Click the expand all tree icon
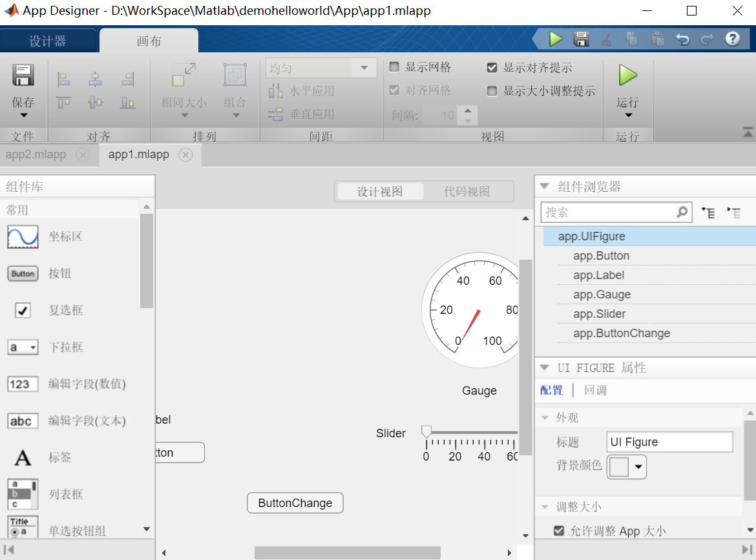This screenshot has height=560, width=756. click(x=708, y=213)
